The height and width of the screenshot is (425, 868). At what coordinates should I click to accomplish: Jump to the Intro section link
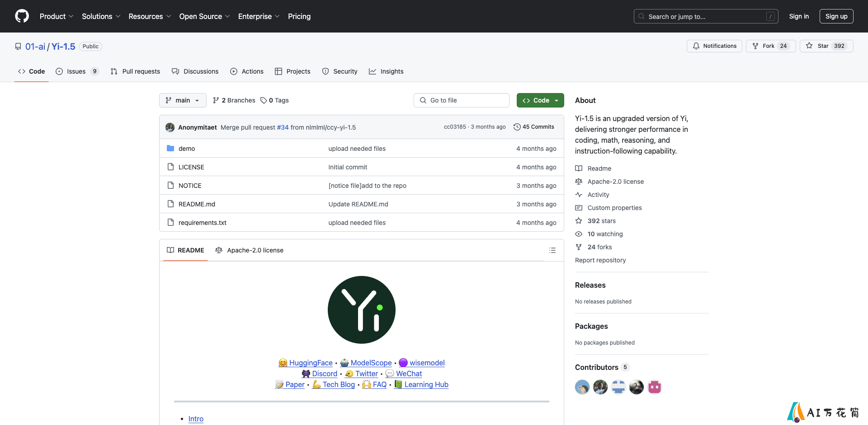(196, 419)
